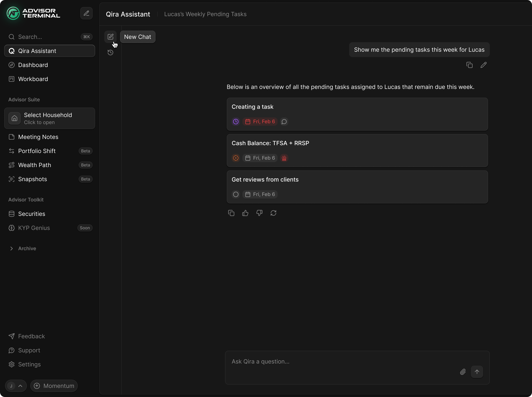Viewport: 532px width, 397px height.
Task: Click the compose icon beside Advisor Terminal logo
Action: point(86,13)
